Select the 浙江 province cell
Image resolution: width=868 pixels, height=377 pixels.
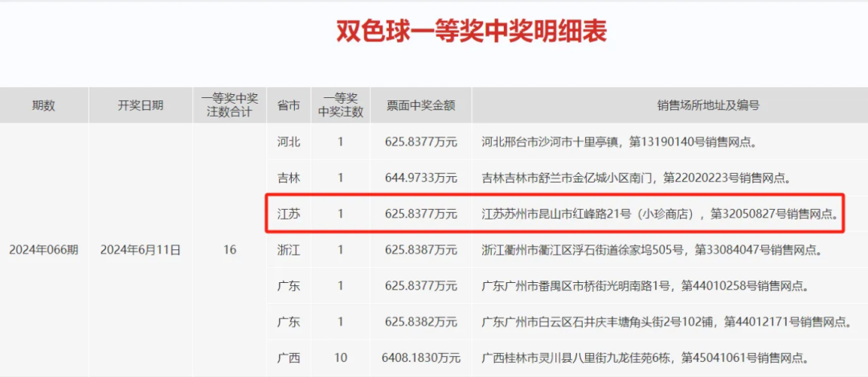pyautogui.click(x=289, y=250)
